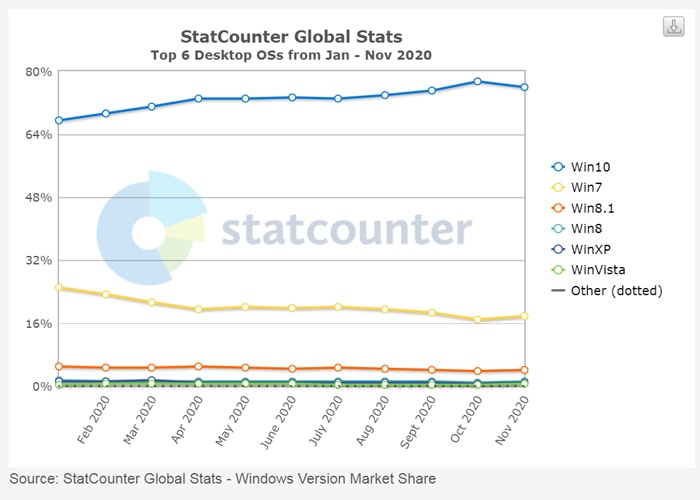
Task: Click the Other (dotted) legend line icon
Action: tap(558, 291)
